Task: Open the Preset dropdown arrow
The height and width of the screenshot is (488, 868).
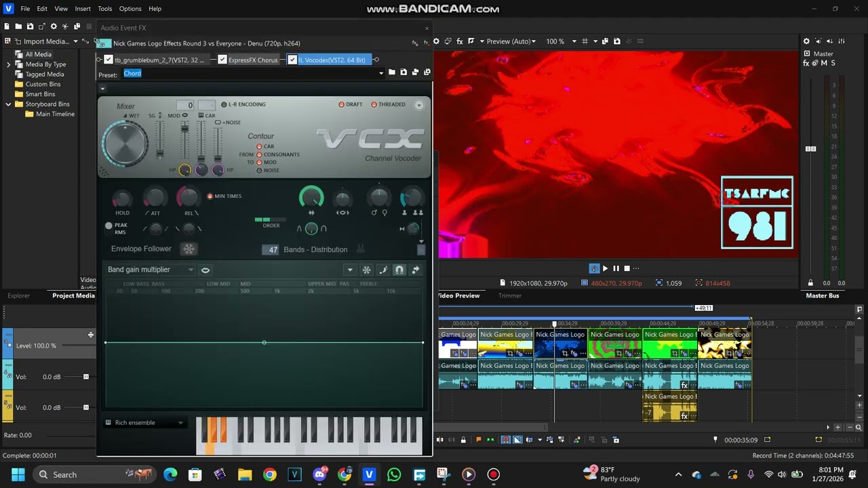Action: point(381,73)
